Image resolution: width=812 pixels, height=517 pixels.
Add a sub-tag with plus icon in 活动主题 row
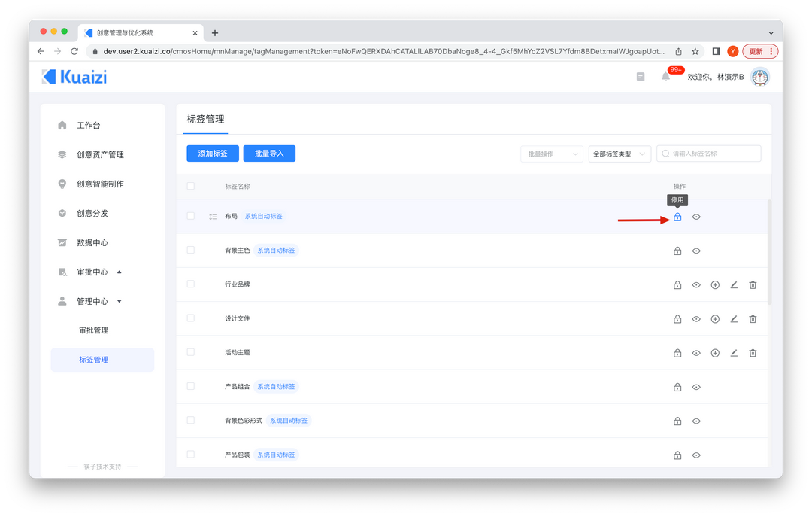point(715,353)
